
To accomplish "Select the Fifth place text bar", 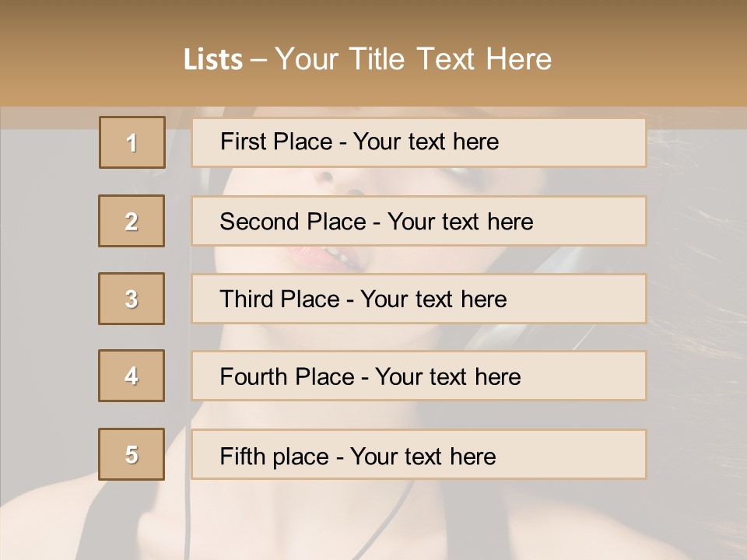I will 419,455.
